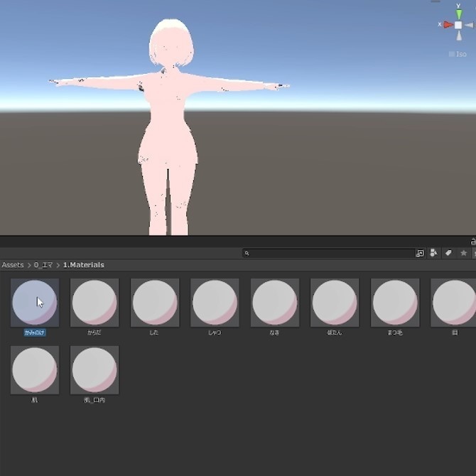Click the しゃつ name label text

tap(215, 332)
